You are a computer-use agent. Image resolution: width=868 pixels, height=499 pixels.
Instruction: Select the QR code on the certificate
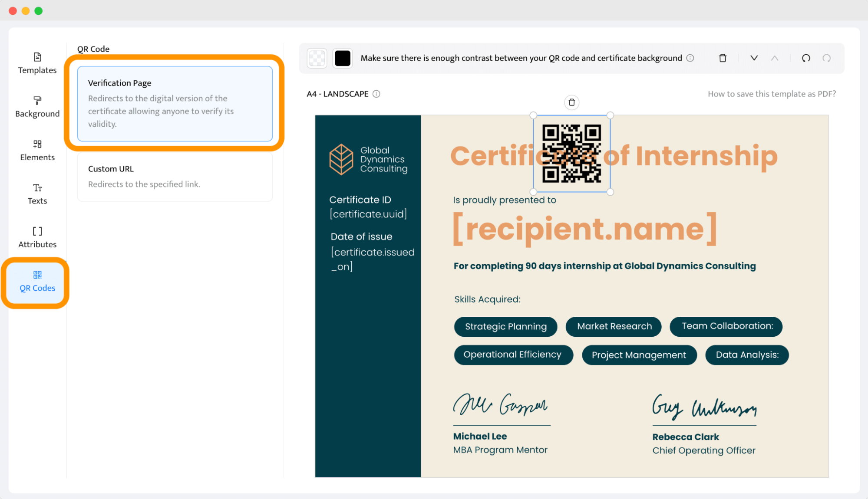(572, 154)
